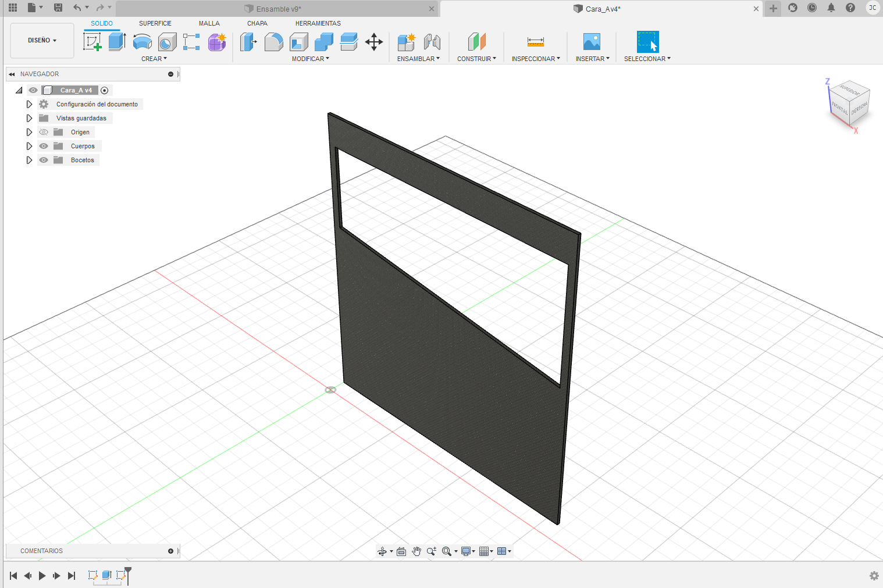Open timeline settings gear
The image size is (883, 588).
(874, 576)
